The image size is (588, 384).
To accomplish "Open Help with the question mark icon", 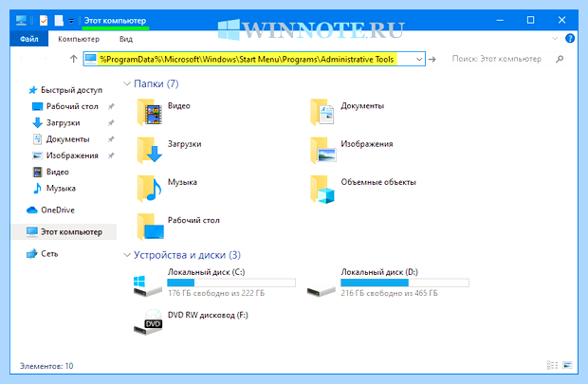I will coord(570,38).
